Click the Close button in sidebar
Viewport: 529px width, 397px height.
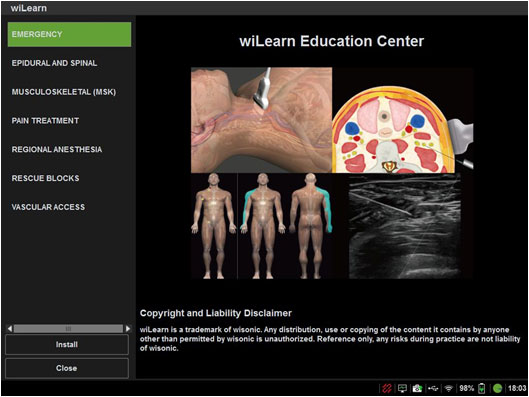(x=67, y=368)
